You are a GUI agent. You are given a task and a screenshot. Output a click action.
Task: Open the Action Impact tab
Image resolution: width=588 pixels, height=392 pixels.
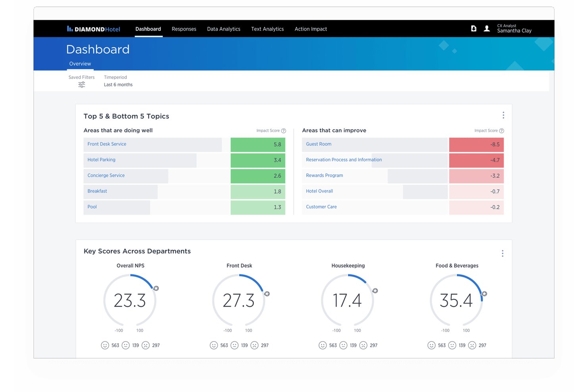tap(311, 29)
